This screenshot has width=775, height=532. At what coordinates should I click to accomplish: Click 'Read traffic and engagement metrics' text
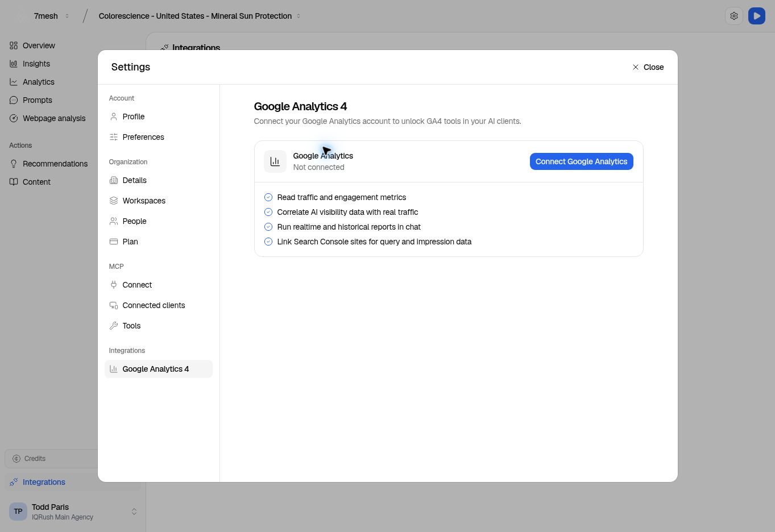[x=342, y=197]
